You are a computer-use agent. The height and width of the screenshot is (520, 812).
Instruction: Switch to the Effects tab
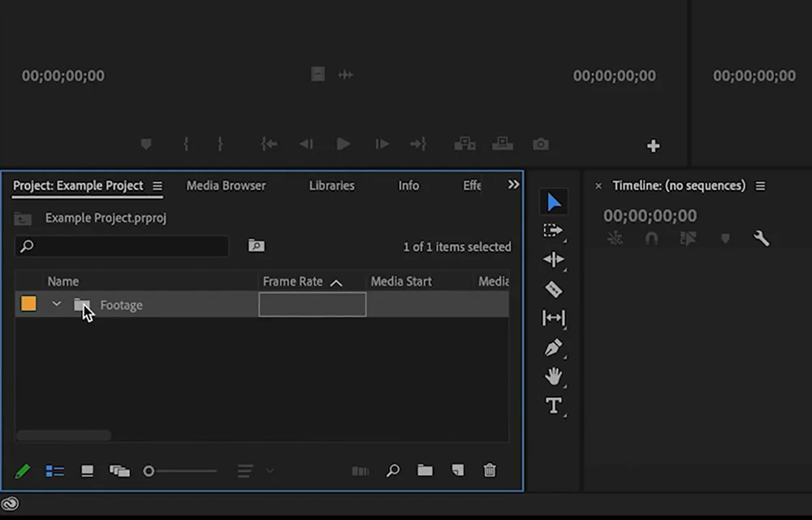click(472, 185)
